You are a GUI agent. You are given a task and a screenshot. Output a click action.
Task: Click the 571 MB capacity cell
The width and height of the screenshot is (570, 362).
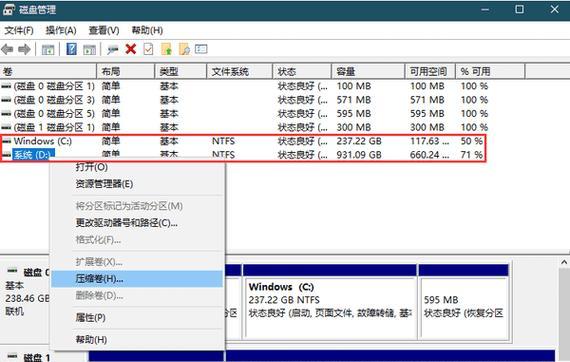(354, 100)
